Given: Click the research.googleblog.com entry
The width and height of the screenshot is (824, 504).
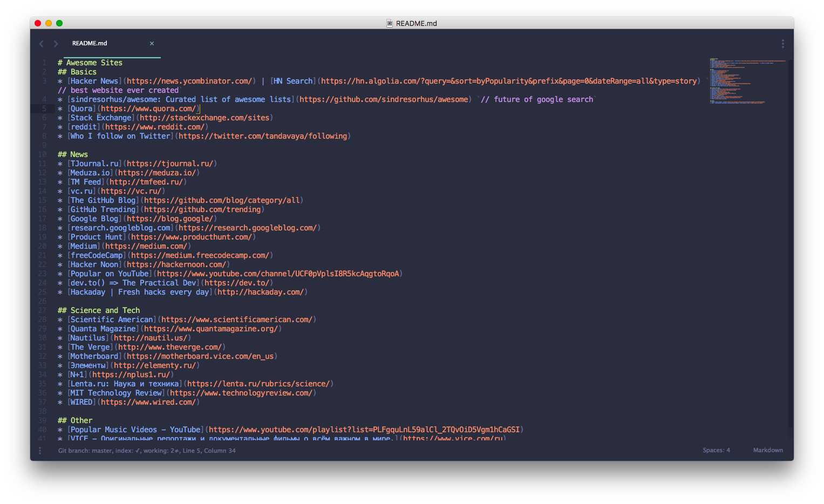Looking at the screenshot, I should [189, 228].
